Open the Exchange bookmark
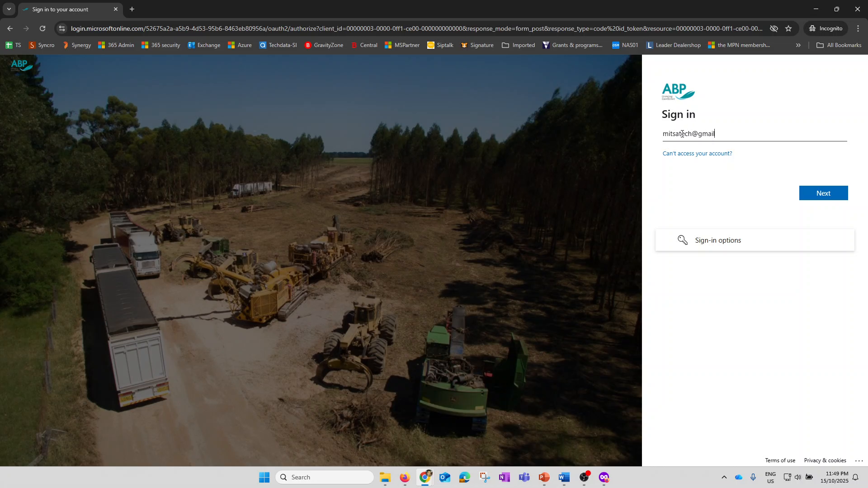This screenshot has height=488, width=868. [x=204, y=45]
